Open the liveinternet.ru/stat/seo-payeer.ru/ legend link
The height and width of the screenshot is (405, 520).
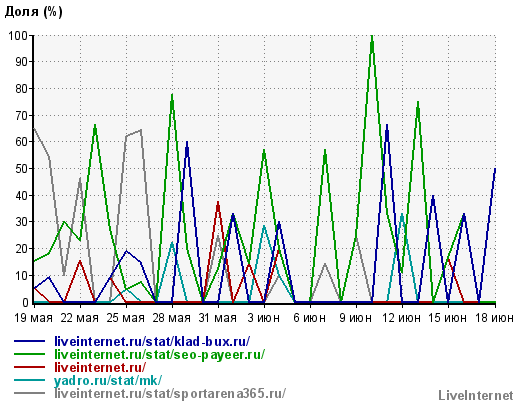(x=159, y=354)
